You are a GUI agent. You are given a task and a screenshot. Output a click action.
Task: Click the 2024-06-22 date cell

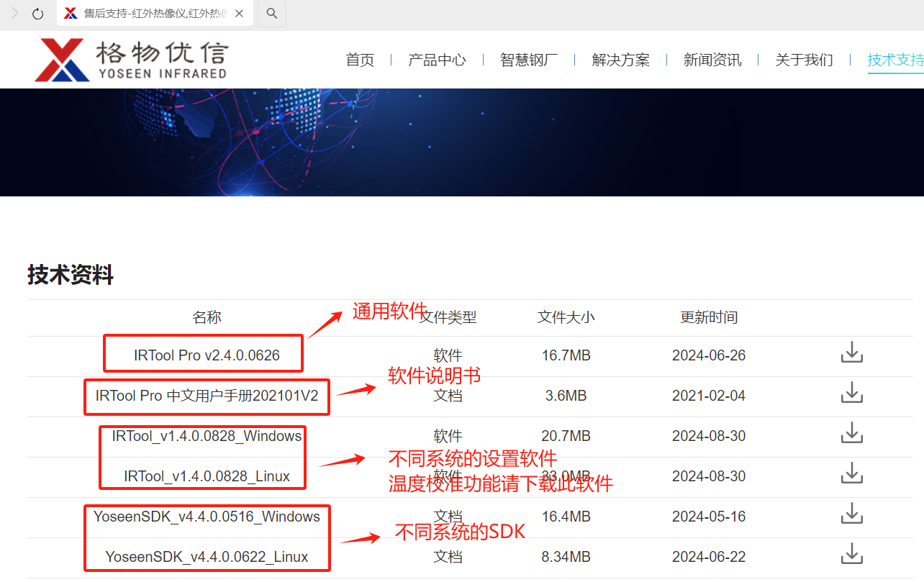point(709,557)
